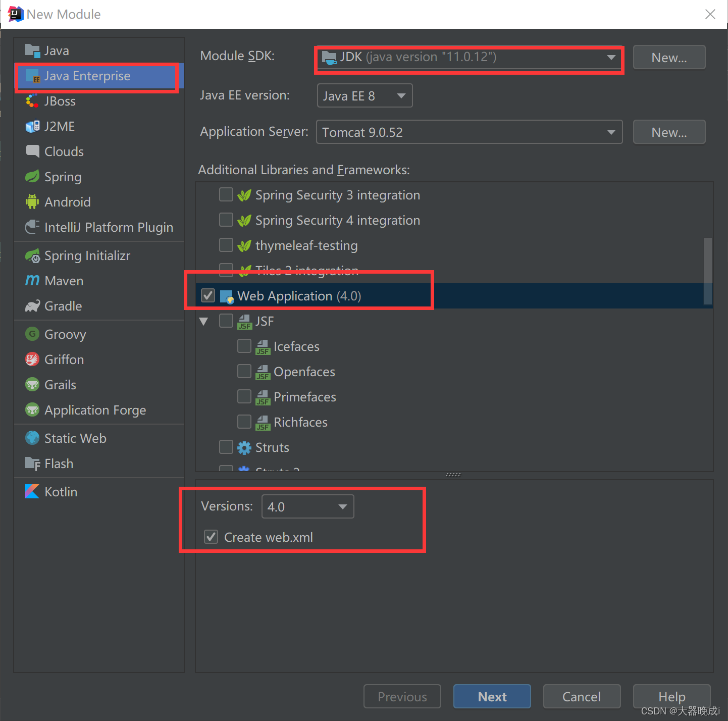Click the Primefaces JSF icon
The image size is (728, 721).
(x=263, y=397)
